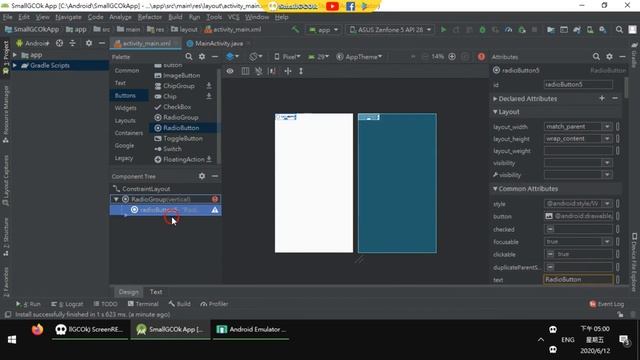Toggle the duplicateParentState attribute box
The image size is (640, 360).
point(550,267)
